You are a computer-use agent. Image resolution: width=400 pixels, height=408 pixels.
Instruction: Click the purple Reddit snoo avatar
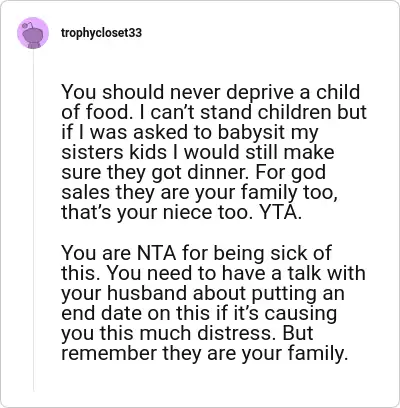[33, 33]
